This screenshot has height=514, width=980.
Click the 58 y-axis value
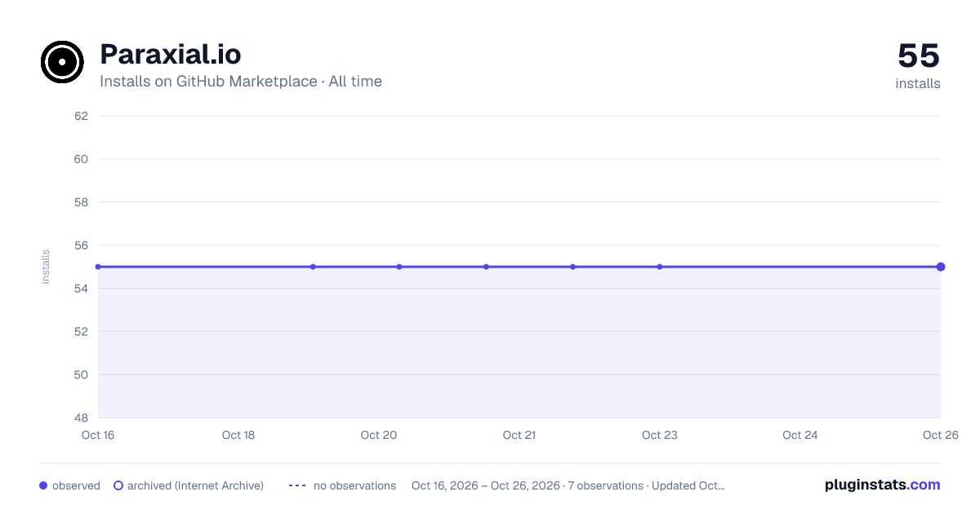coord(81,202)
